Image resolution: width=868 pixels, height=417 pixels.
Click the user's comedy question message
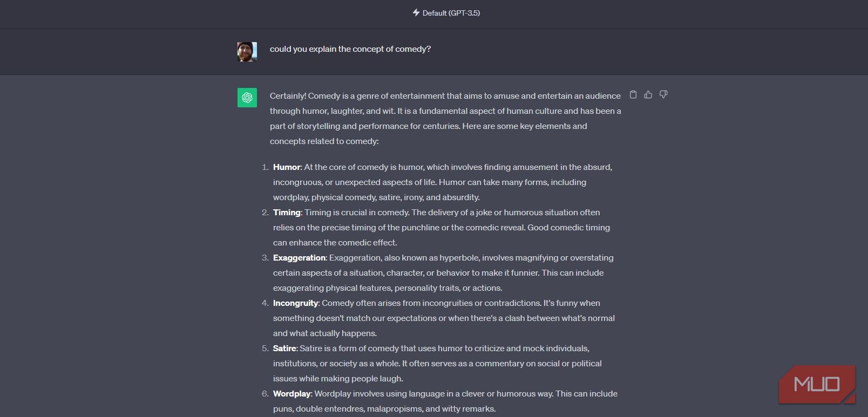click(x=350, y=49)
